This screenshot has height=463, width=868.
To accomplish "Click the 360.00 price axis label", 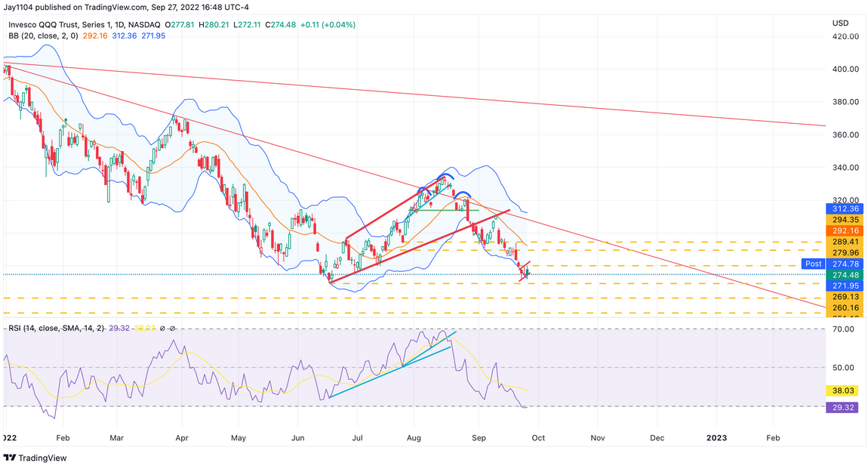I will click(845, 134).
